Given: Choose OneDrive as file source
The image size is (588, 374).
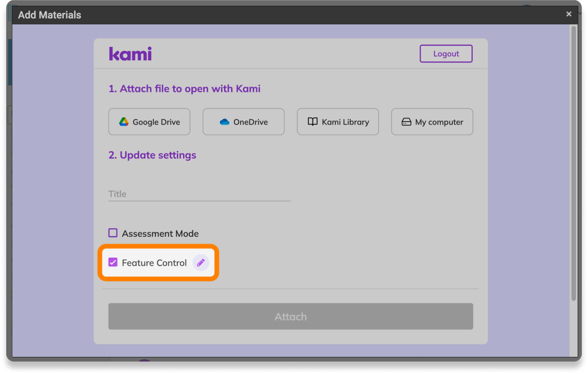Looking at the screenshot, I should 243,122.
